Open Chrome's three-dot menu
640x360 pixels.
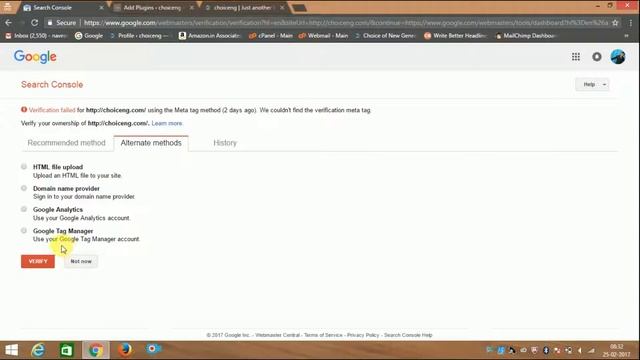coord(631,23)
